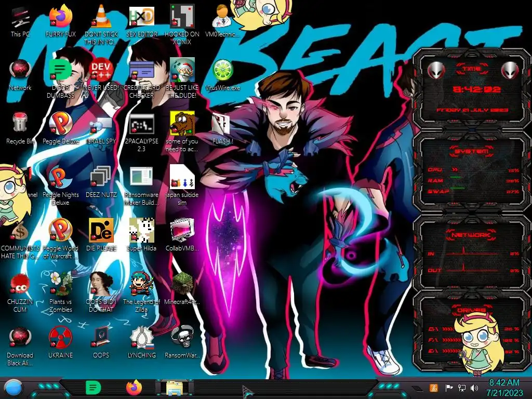This screenshot has width=532, height=399.
Task: Launch Peggle Nights Deluxe
Action: pos(61,177)
